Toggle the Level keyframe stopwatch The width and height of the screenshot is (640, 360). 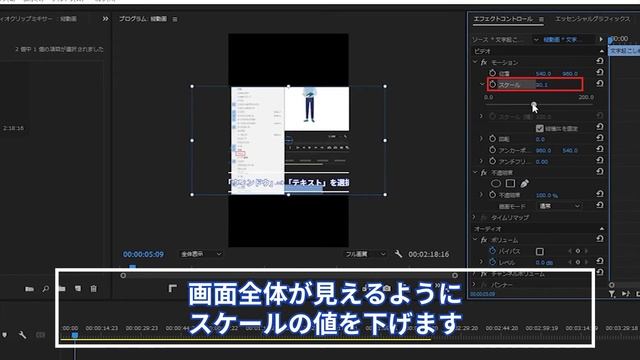(493, 262)
